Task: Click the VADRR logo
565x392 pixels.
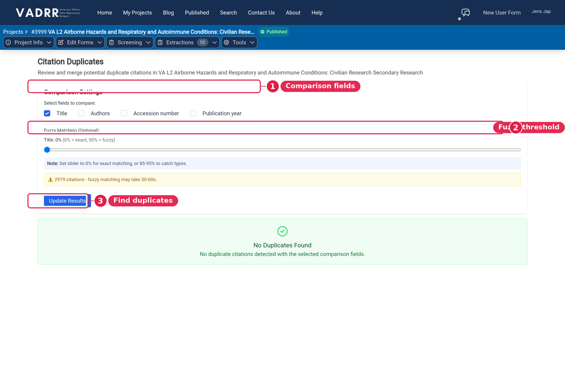Action: tap(48, 13)
